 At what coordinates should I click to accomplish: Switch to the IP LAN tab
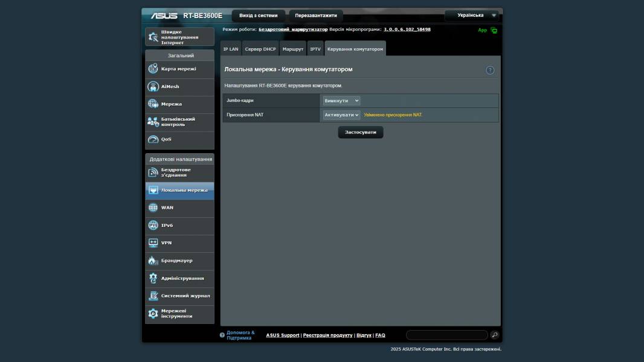[231, 49]
